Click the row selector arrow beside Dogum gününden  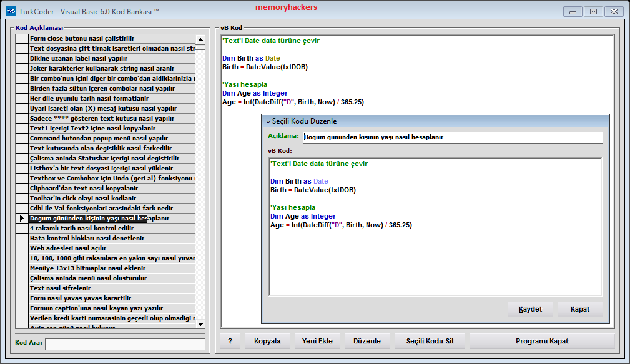[x=22, y=218]
